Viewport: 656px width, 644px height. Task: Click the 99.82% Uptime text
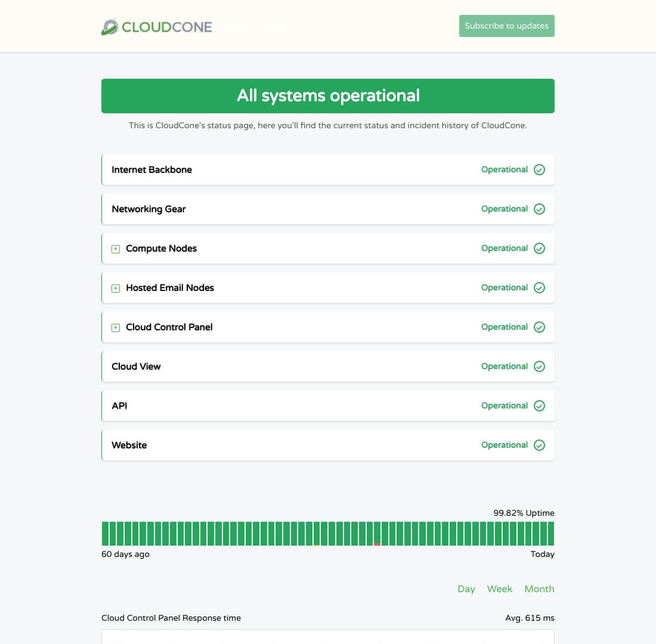pyautogui.click(x=524, y=513)
